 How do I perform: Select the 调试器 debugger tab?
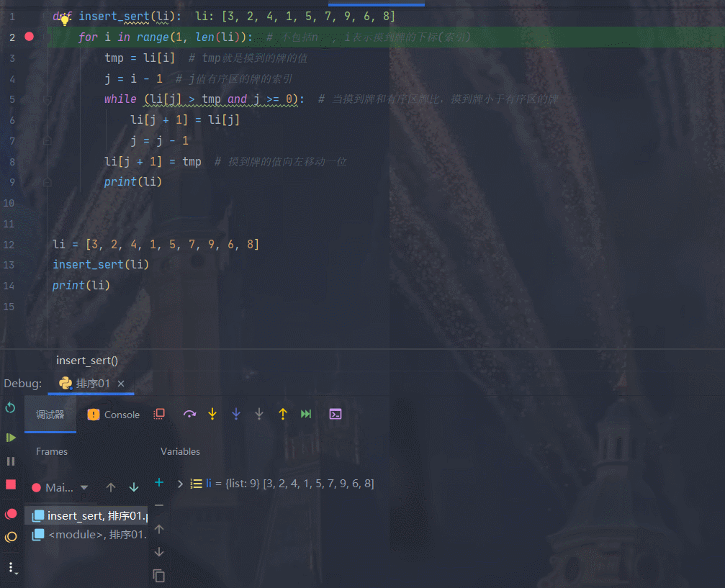(x=50, y=414)
